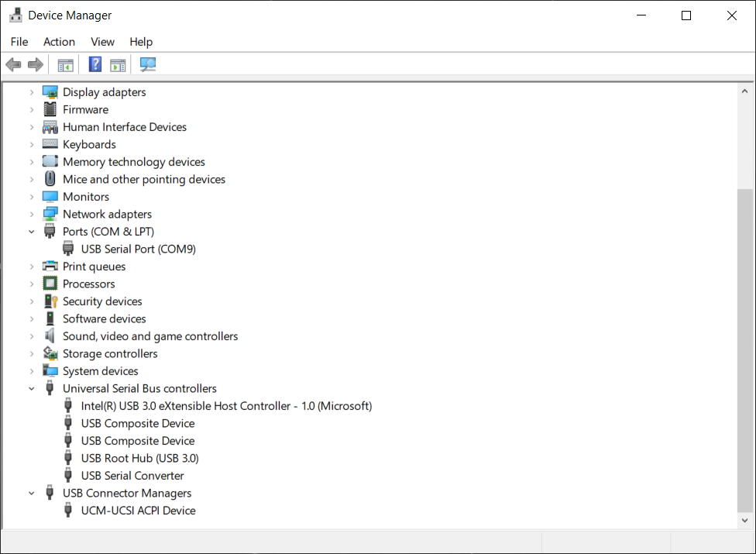Toggle the action pane toolbar icon
The height and width of the screenshot is (554, 756).
118,64
